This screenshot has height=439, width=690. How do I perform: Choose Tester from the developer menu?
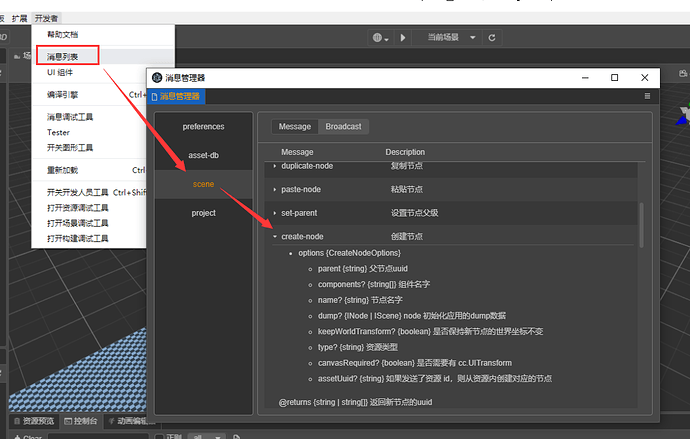(x=59, y=132)
